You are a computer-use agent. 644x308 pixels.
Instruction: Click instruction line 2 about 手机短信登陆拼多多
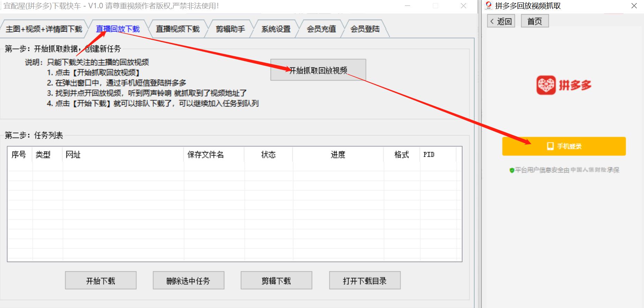(117, 83)
